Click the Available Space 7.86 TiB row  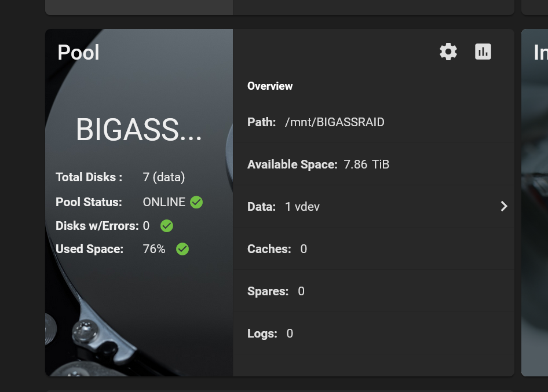(374, 164)
